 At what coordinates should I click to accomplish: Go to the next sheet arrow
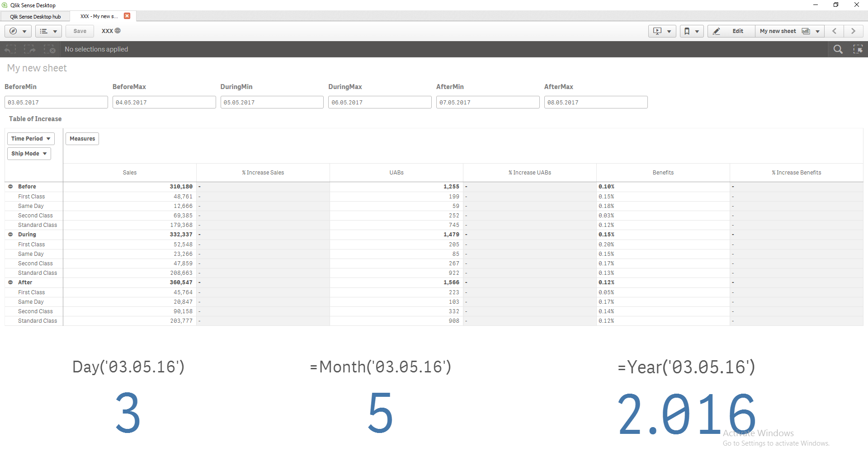coord(853,31)
